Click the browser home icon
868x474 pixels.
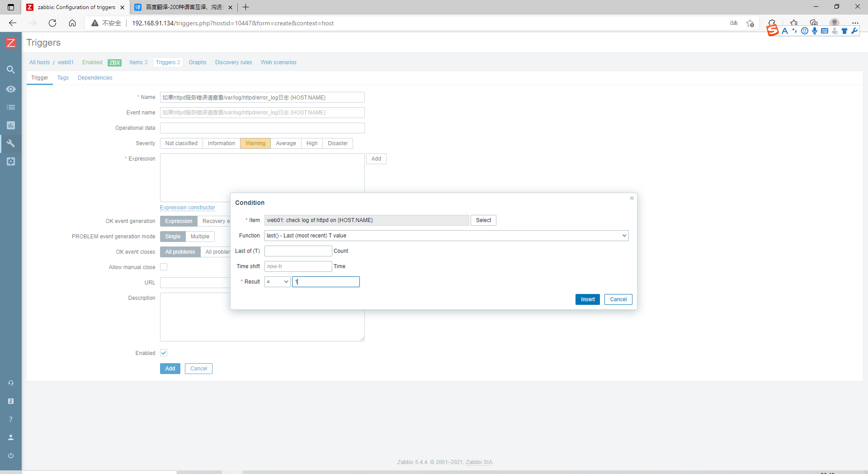point(72,23)
